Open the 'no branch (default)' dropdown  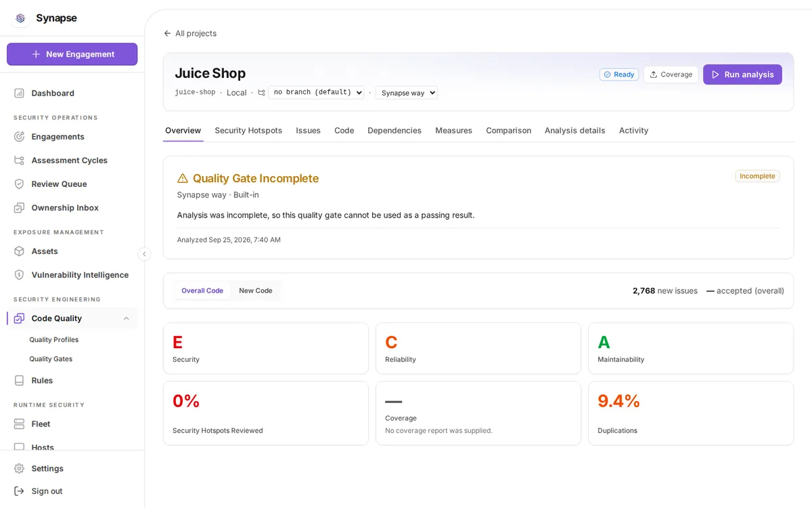tap(316, 93)
